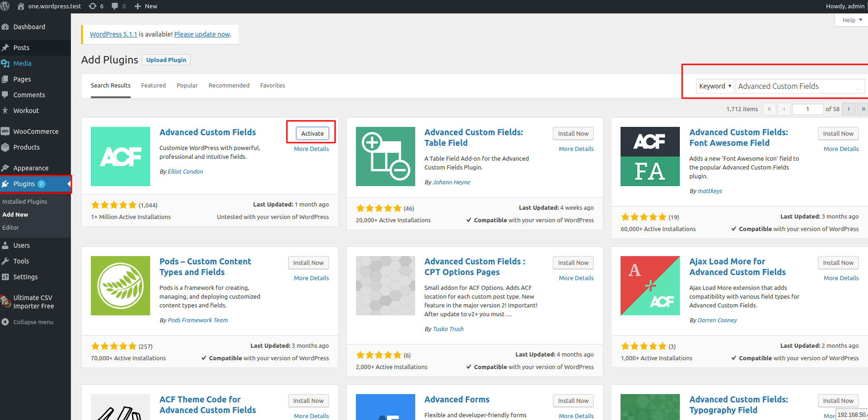Go to the next results page arrow
The image size is (868, 420).
tap(849, 109)
